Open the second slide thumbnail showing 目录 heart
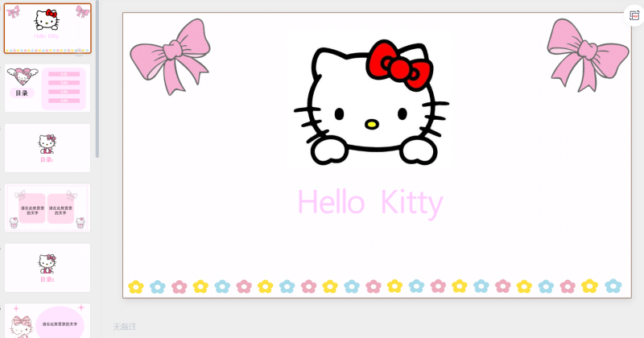 coord(47,88)
